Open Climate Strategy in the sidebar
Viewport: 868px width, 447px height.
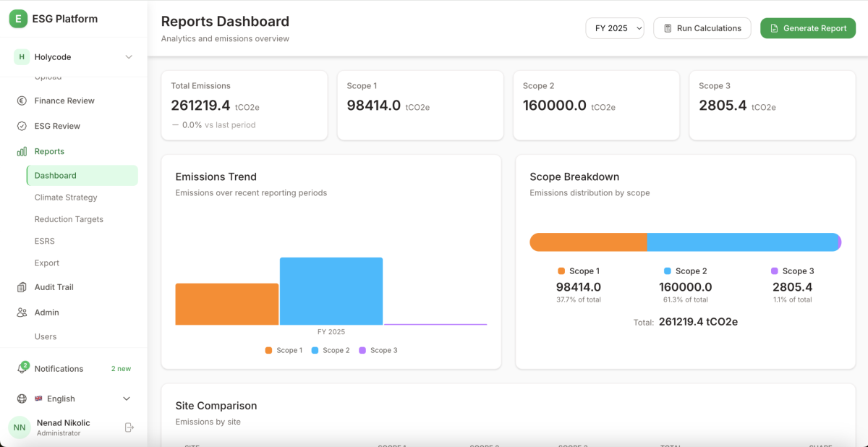tap(66, 197)
